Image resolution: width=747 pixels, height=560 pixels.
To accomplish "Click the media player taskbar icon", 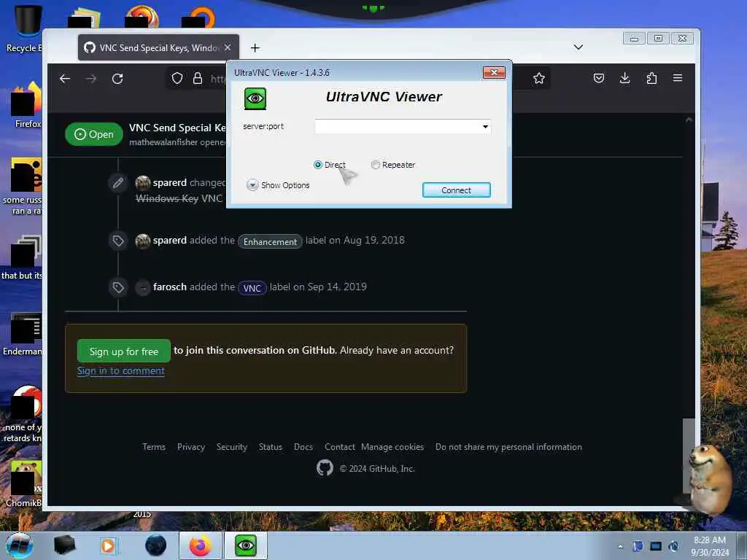I will tap(108, 545).
